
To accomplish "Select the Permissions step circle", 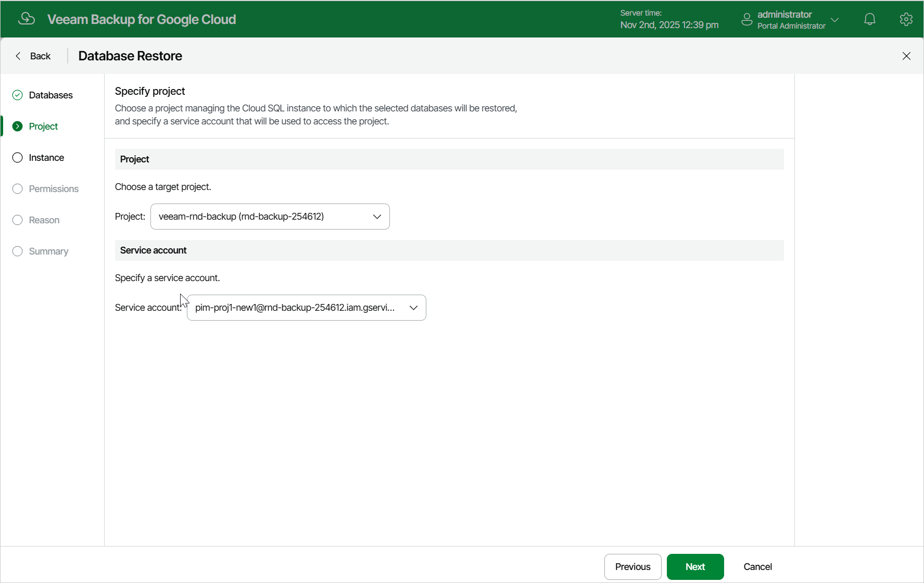I will (x=18, y=188).
